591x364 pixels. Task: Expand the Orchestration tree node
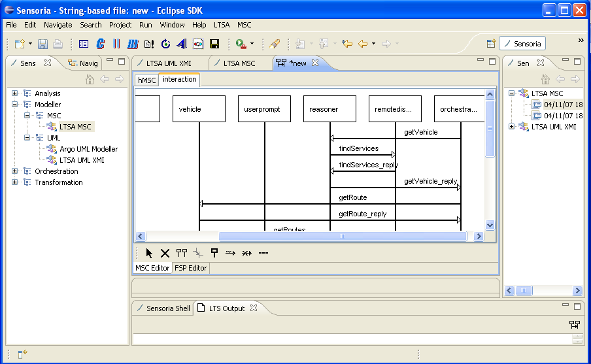(14, 171)
